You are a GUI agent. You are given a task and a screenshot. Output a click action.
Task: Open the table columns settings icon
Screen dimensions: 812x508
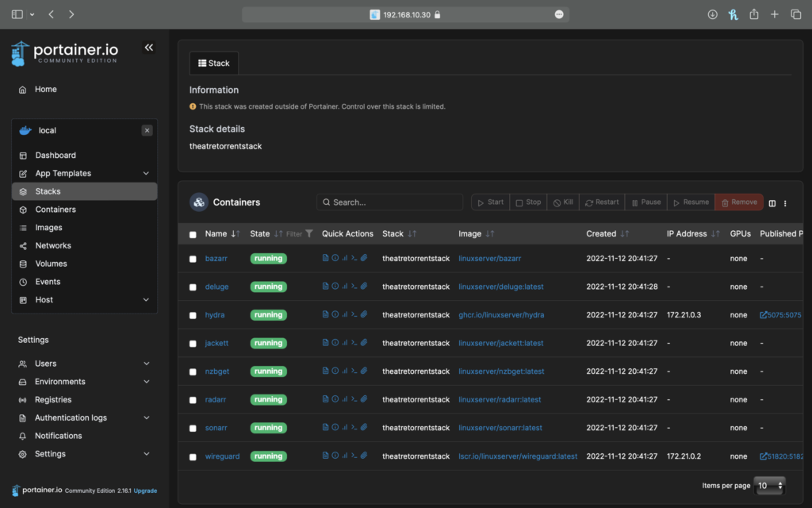[x=772, y=203]
